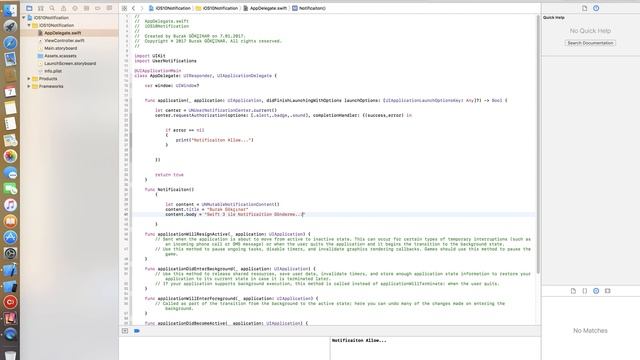Show the Media library
This screenshot has height=360, width=640.
tap(607, 291)
